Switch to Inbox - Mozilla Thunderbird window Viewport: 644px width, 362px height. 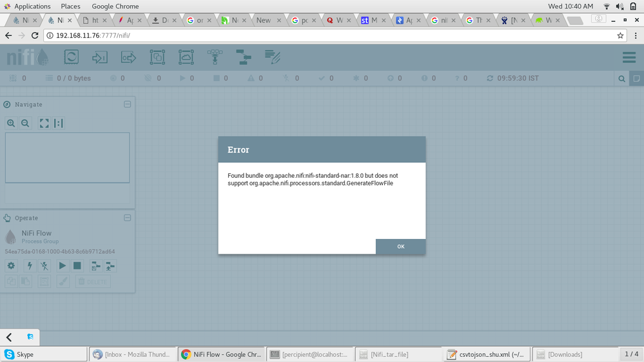(x=133, y=354)
